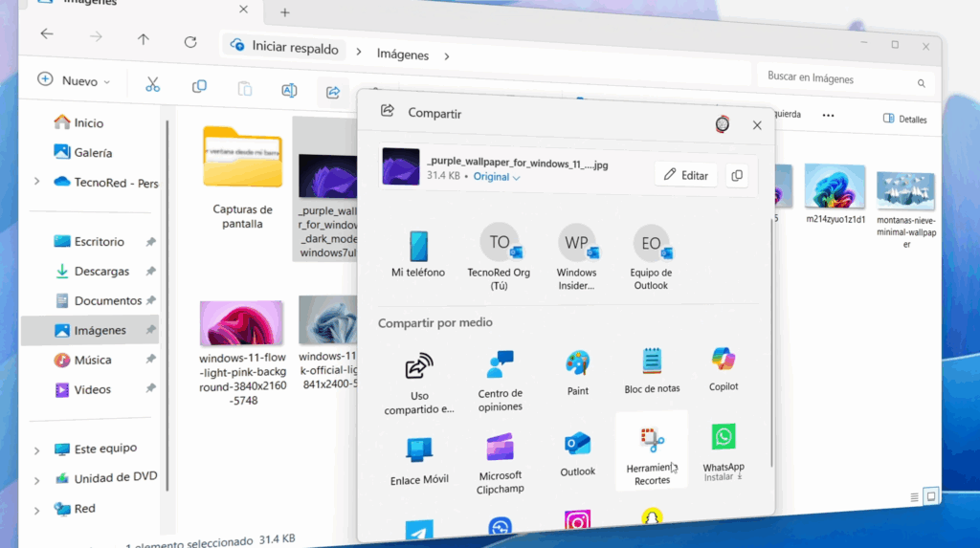Open a new Explorer tab
This screenshot has height=548, width=980.
285,11
